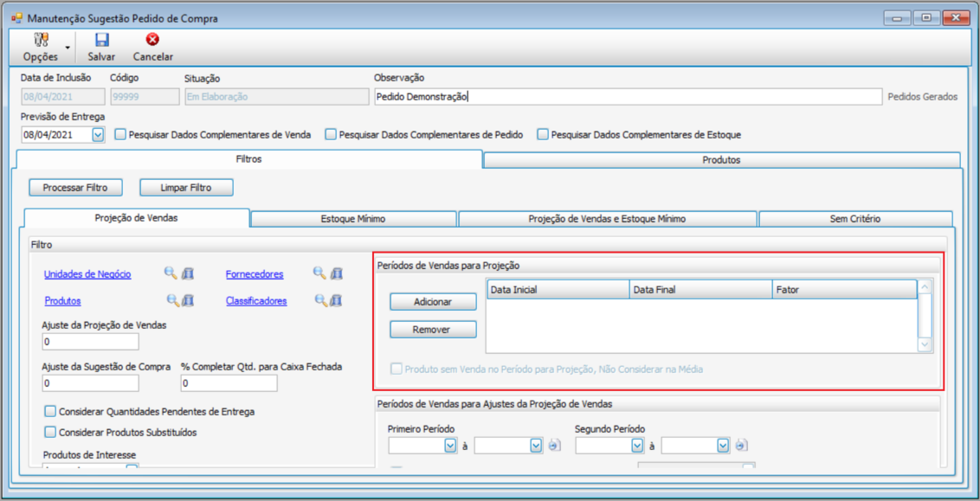Open Primeiro Período start date dropdown
The image size is (980, 501).
450,446
